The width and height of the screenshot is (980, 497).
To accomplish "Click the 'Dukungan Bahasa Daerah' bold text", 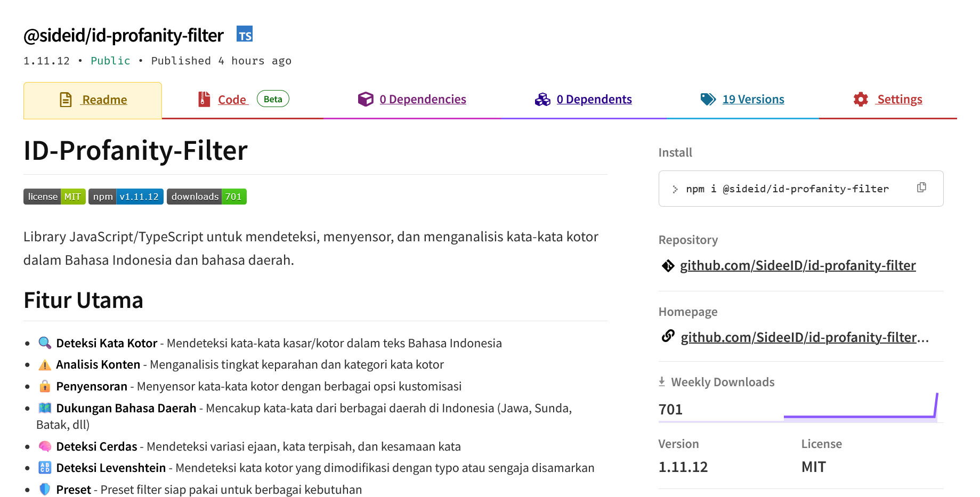I will tap(126, 408).
